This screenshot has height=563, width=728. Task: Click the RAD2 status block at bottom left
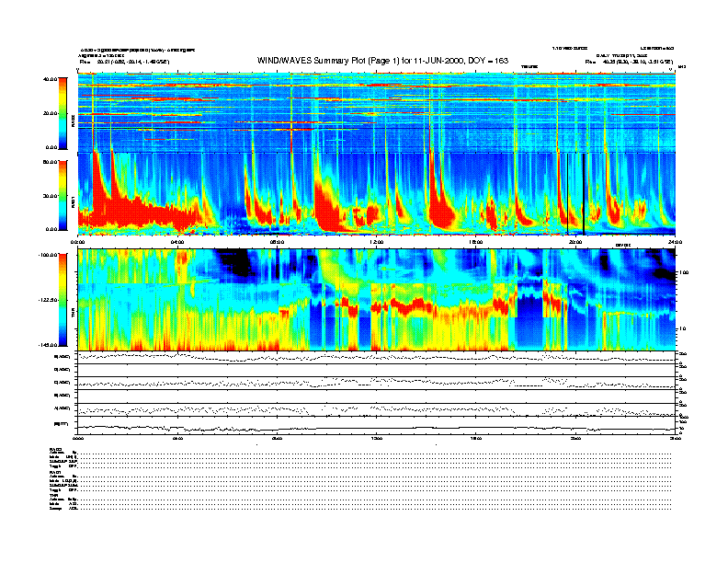click(63, 457)
